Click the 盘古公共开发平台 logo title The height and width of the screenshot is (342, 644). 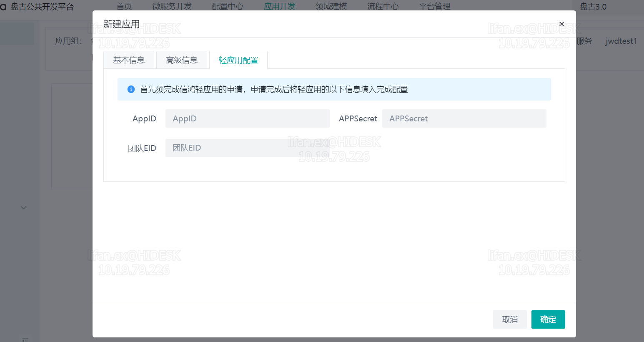point(42,7)
